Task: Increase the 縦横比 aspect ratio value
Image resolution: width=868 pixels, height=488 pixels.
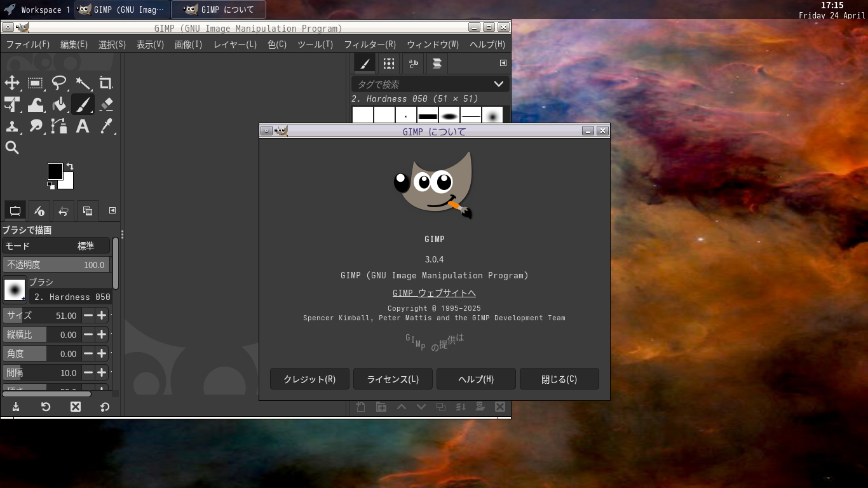Action: point(102,335)
